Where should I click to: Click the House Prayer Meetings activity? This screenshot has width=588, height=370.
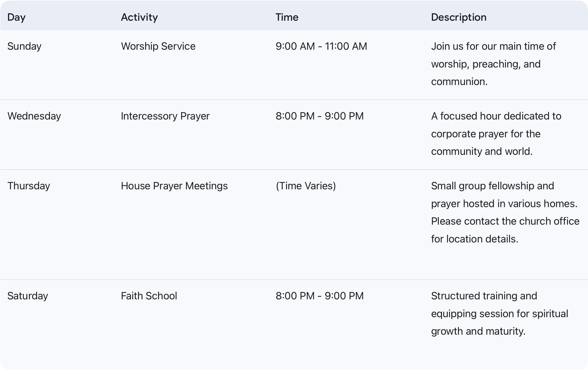click(174, 186)
